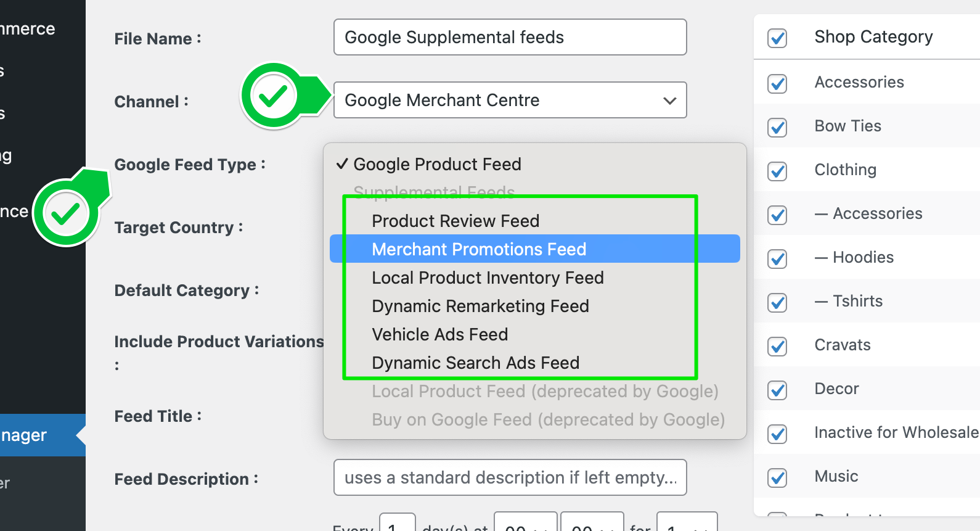Open the Channel dropdown chevron
Image resolution: width=980 pixels, height=531 pixels.
tap(669, 101)
